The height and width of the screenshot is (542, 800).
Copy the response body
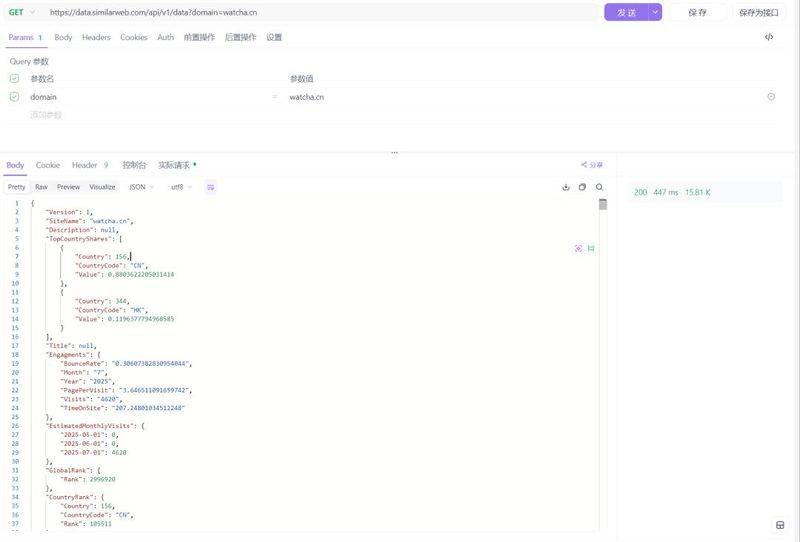(x=582, y=187)
